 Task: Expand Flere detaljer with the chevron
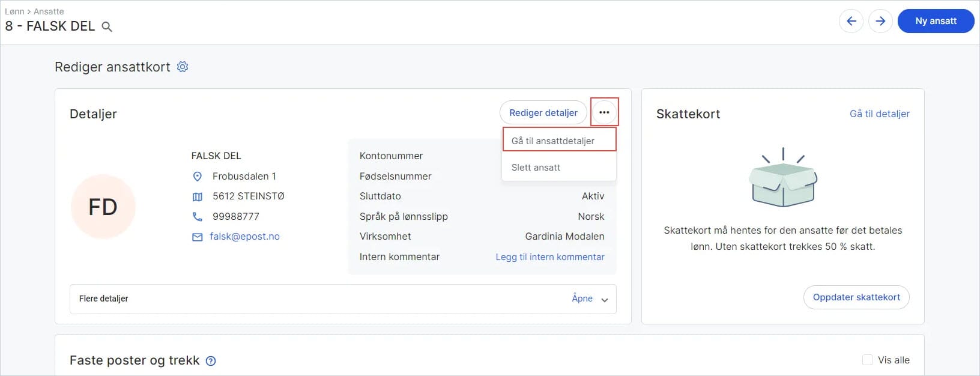coord(605,300)
